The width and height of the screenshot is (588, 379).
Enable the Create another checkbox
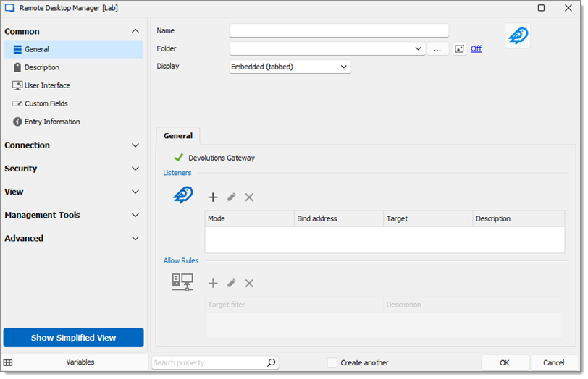pyautogui.click(x=332, y=362)
